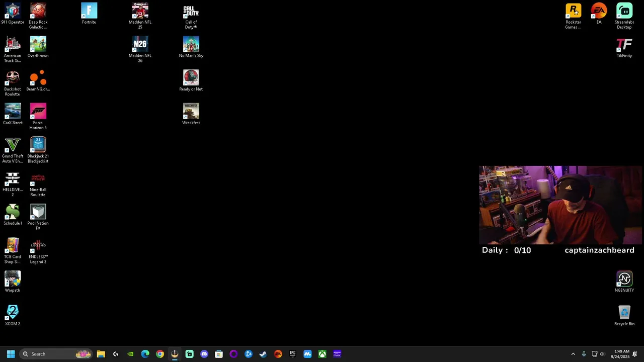Launch Google Chrome from the taskbar
The width and height of the screenshot is (644, 362).
click(160, 354)
